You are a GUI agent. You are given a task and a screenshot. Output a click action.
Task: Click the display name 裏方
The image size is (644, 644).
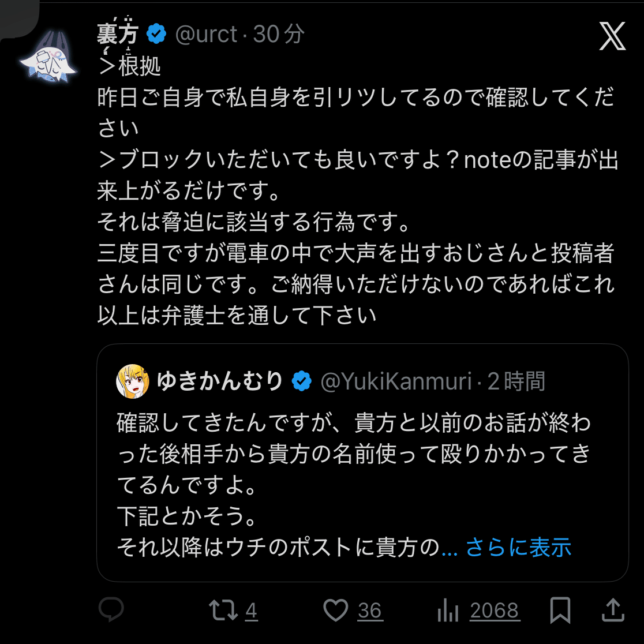coord(118,35)
